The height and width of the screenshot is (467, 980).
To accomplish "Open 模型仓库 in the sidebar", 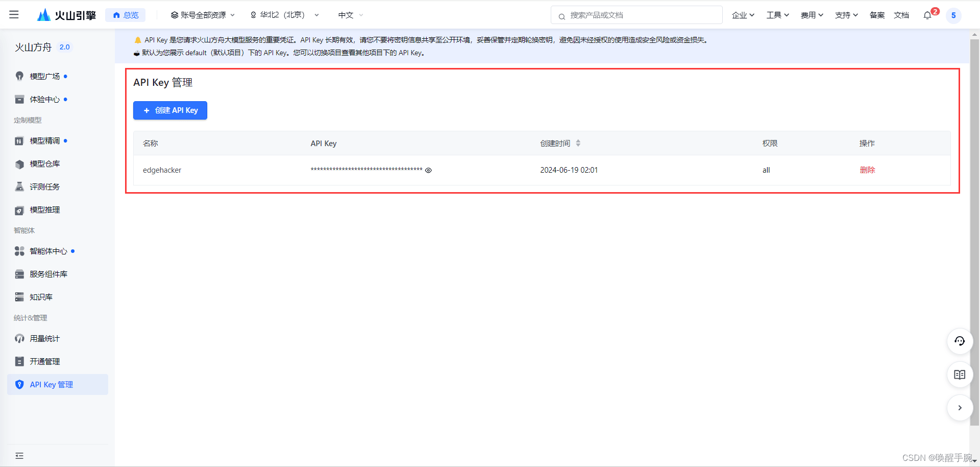I will (44, 164).
